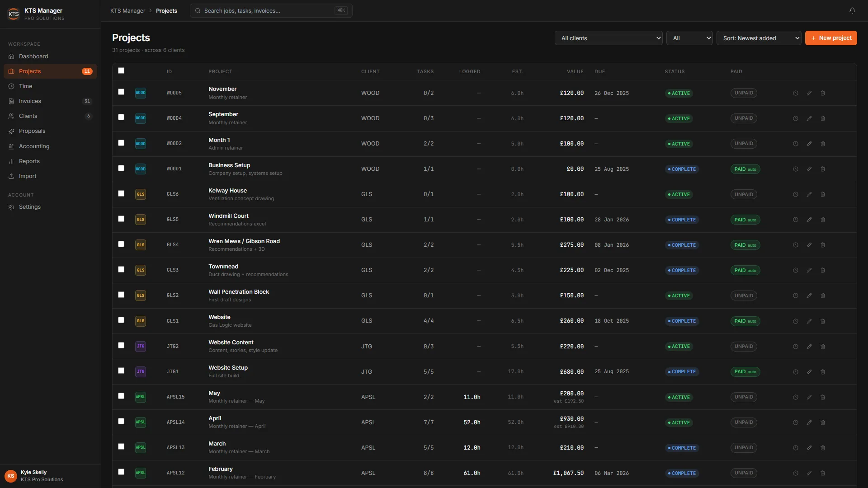Click the APSL client badge on May row
This screenshot has width=868, height=488.
[141, 397]
